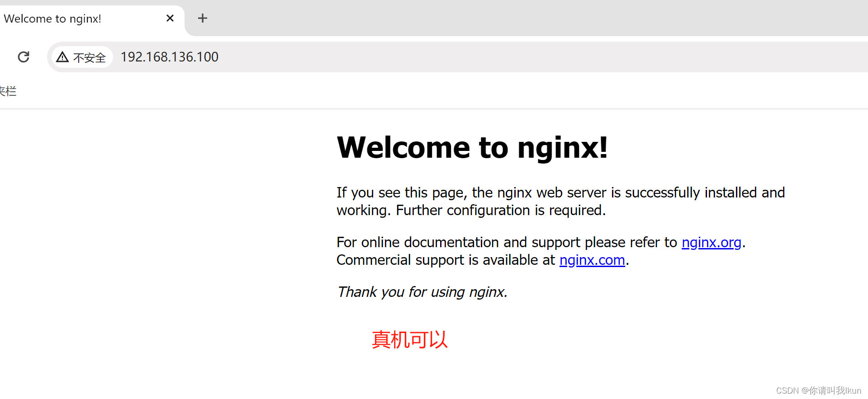Click the text 'Commercial support is available at'
The height and width of the screenshot is (399, 868).
pyautogui.click(x=446, y=260)
